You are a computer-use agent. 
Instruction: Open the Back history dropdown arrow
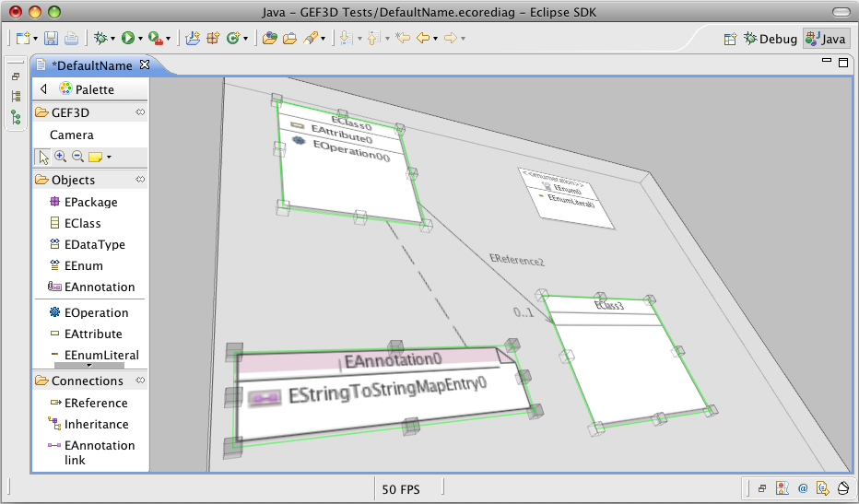pos(436,39)
